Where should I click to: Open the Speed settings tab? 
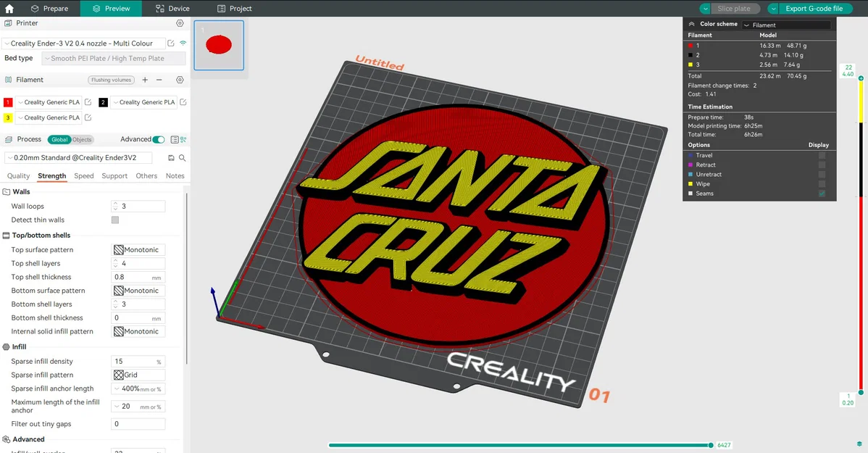pyautogui.click(x=83, y=175)
